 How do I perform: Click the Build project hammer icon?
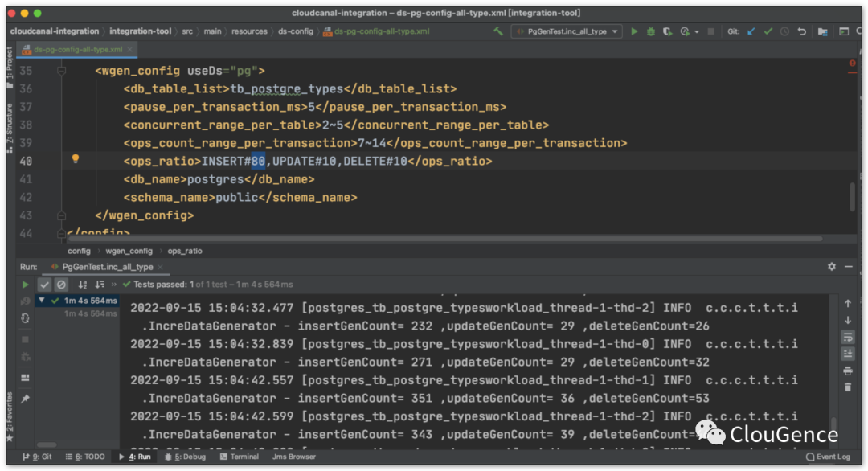click(498, 31)
